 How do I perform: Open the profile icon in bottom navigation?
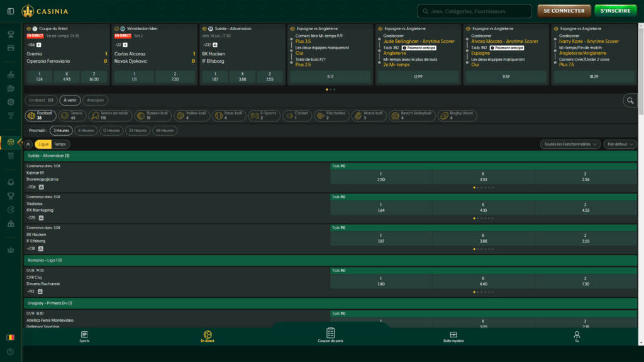pyautogui.click(x=577, y=337)
